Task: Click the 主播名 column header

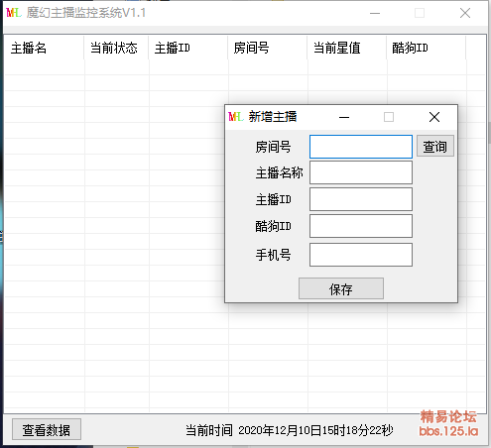Action: [x=45, y=48]
